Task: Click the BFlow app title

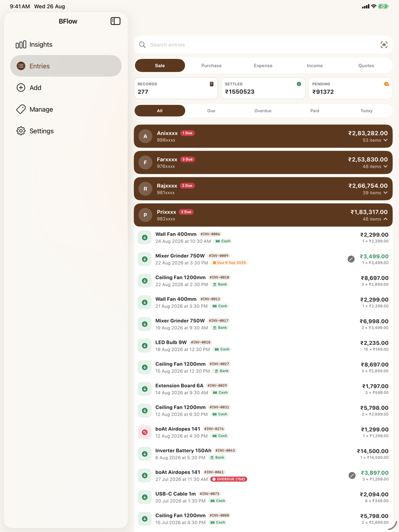Action: 68,21
